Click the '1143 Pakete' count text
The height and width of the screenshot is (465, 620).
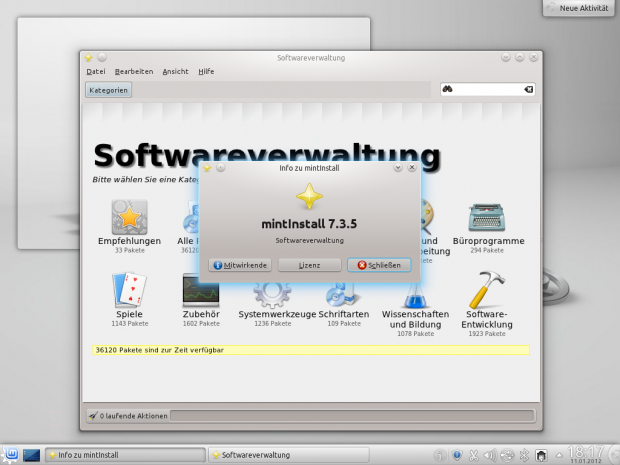coord(130,323)
